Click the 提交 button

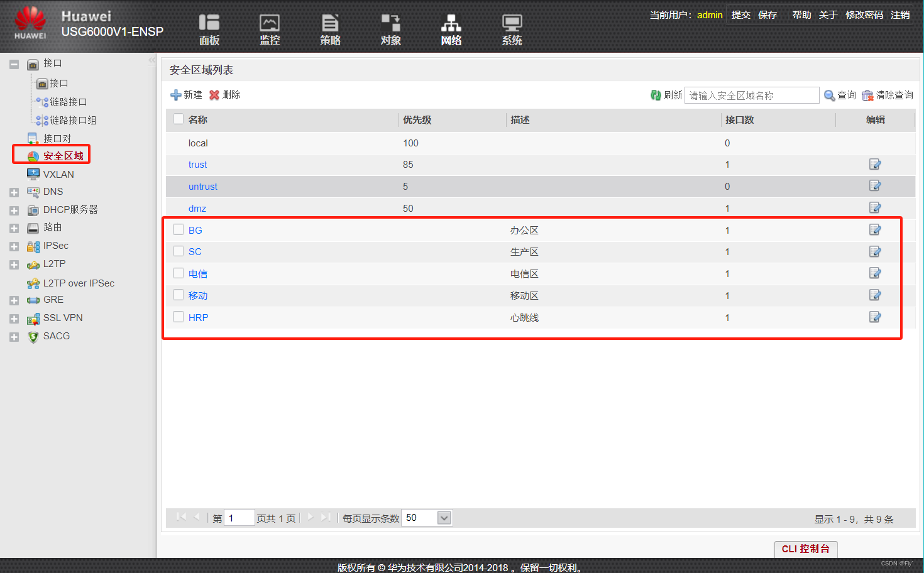(740, 14)
